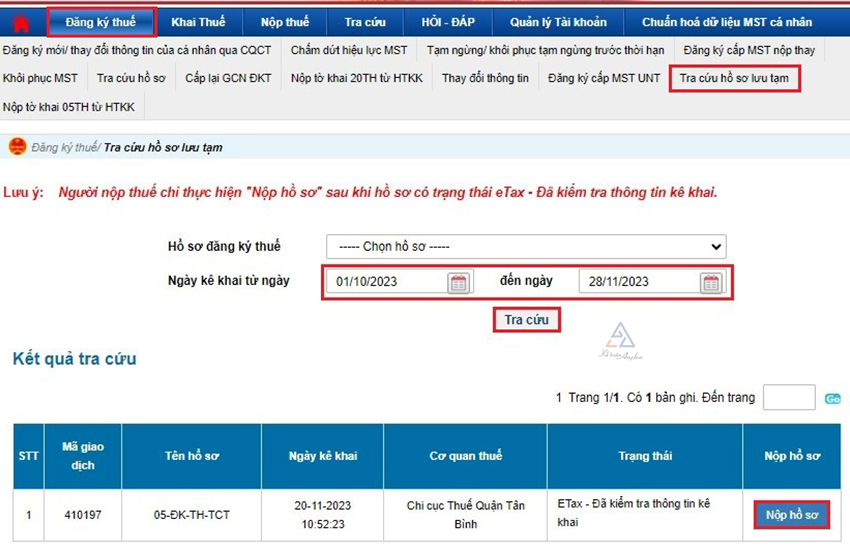This screenshot has height=554, width=850.
Task: Click the Go icon beside page number box
Action: tap(832, 399)
